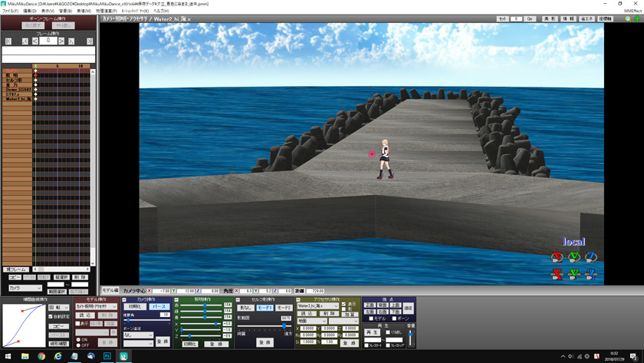This screenshot has width=644, height=363.
Task: Click the magnifier zoom icon top-right
Action: click(x=628, y=19)
